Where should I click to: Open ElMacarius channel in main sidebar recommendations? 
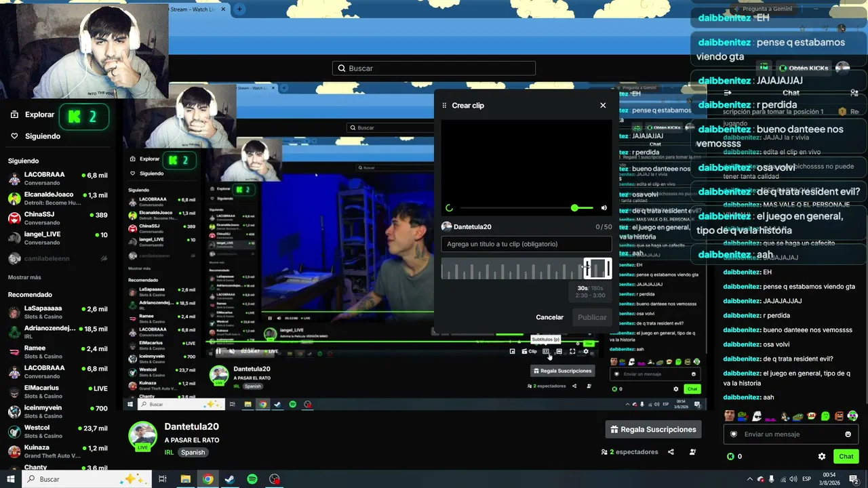pyautogui.click(x=58, y=391)
